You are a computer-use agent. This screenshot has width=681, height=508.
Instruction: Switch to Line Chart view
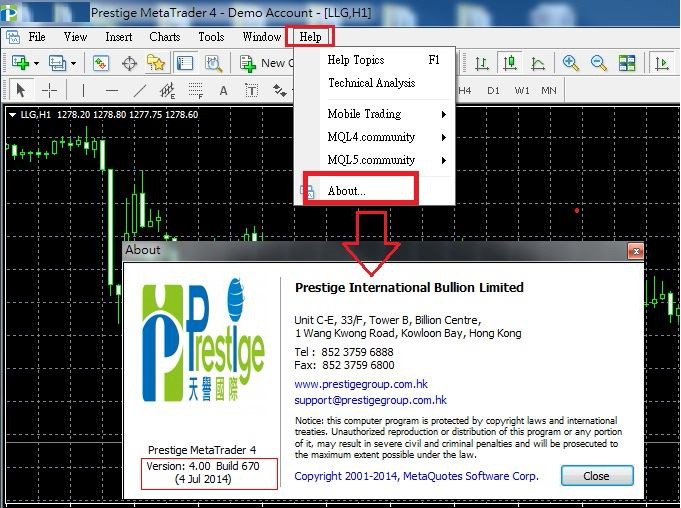point(538,63)
